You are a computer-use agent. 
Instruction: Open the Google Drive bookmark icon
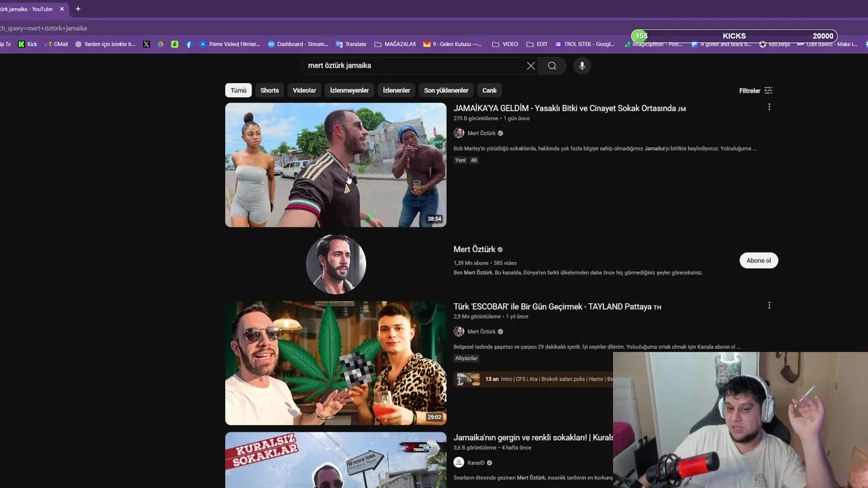[161, 44]
